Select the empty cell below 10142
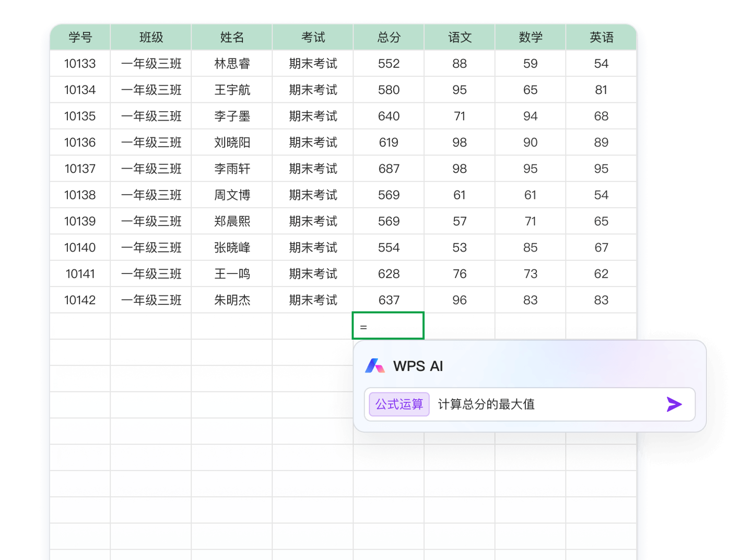 pyautogui.click(x=79, y=325)
